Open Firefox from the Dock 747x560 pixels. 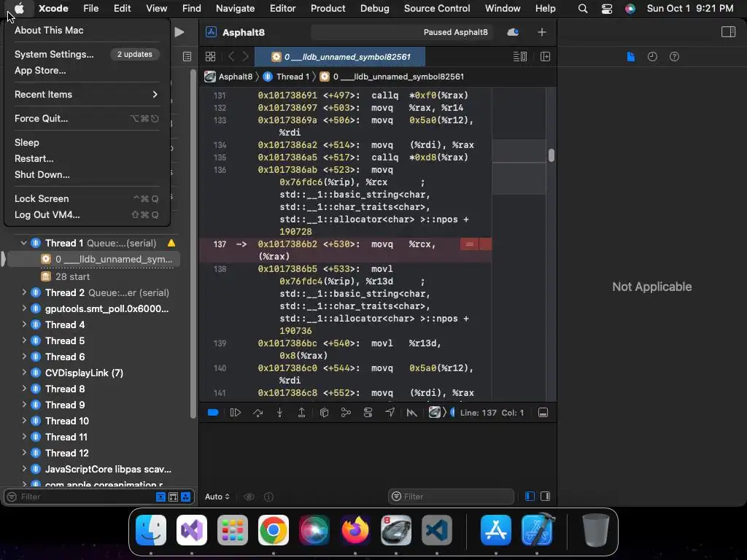pos(355,530)
